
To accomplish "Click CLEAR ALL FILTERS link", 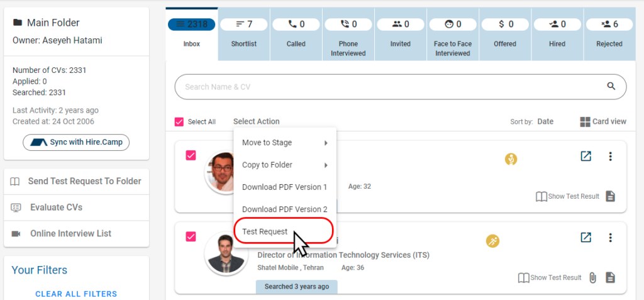I will tap(76, 294).
